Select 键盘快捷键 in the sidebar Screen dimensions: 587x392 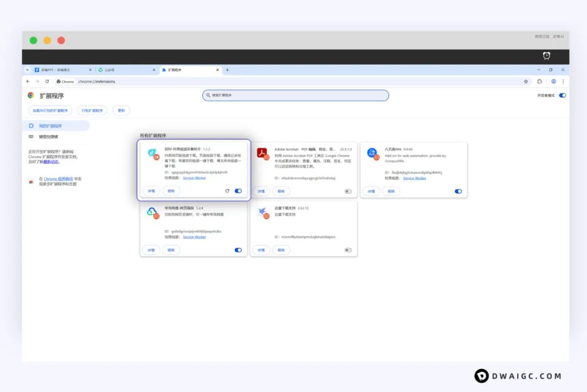click(48, 136)
